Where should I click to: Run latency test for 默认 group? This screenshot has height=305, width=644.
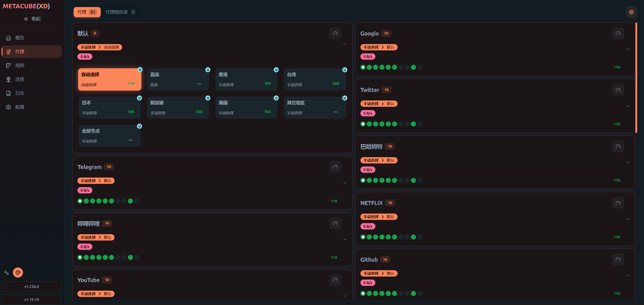[335, 33]
